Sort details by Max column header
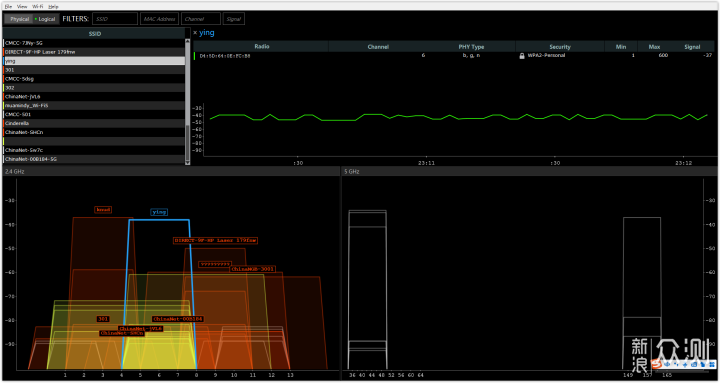This screenshot has width=720, height=383. pyautogui.click(x=654, y=46)
